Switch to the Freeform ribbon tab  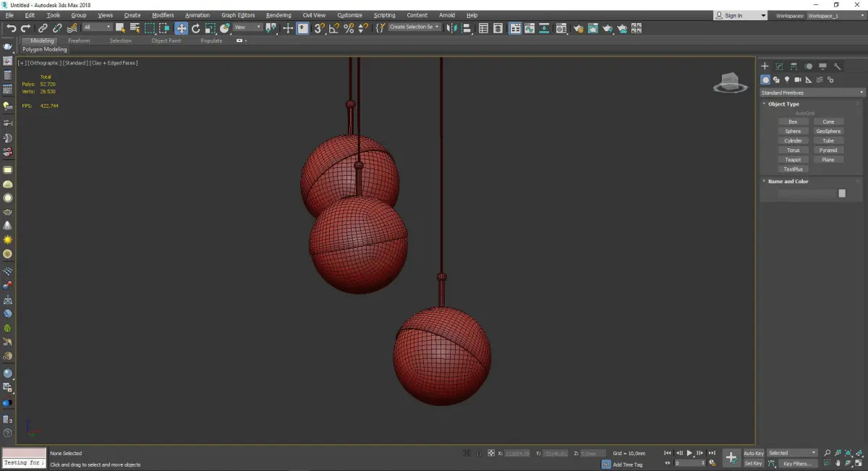click(79, 41)
